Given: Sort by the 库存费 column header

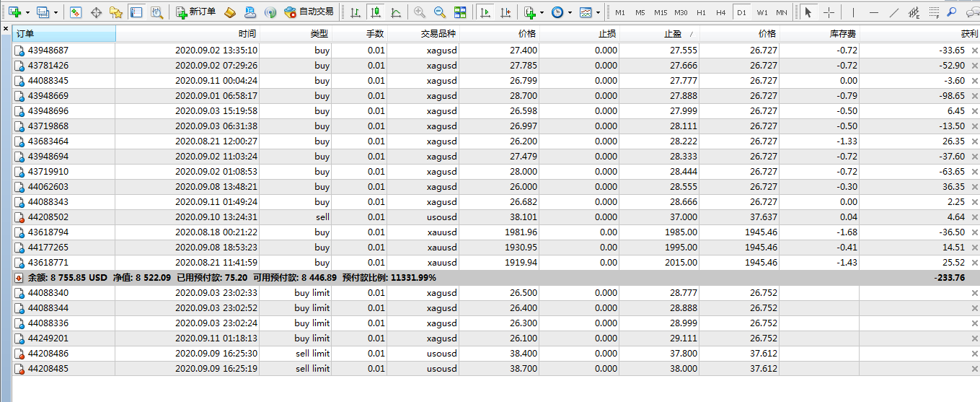Looking at the screenshot, I should pos(819,34).
